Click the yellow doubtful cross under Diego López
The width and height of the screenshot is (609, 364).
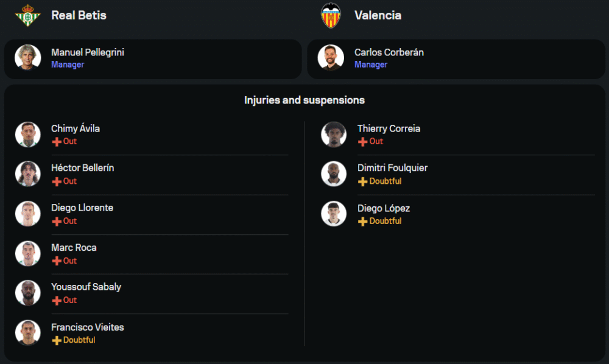pos(363,221)
